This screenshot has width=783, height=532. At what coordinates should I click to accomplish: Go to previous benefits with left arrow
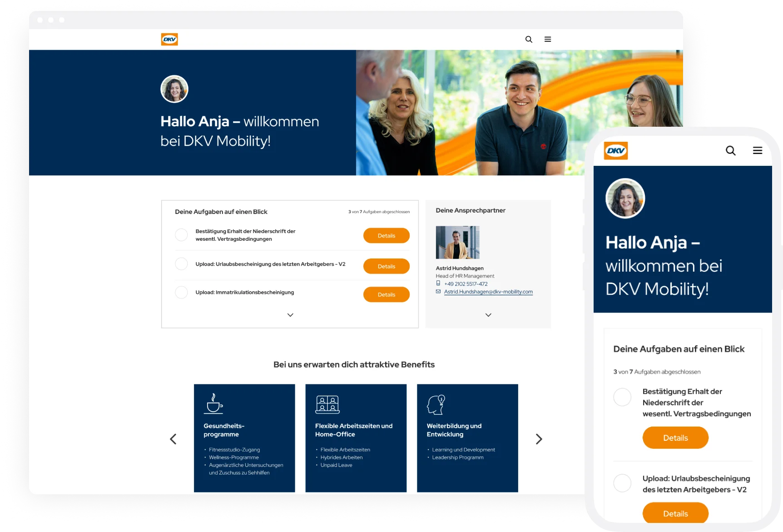(173, 439)
